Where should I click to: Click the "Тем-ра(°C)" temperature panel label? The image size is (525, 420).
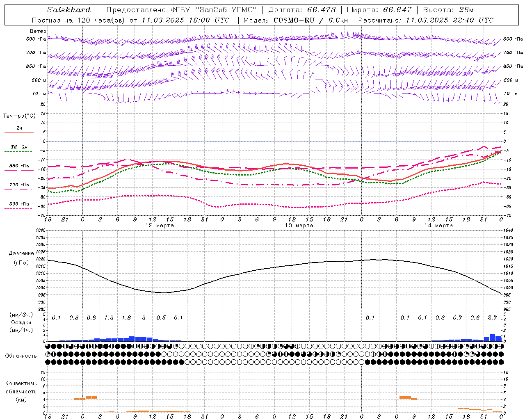19,116
